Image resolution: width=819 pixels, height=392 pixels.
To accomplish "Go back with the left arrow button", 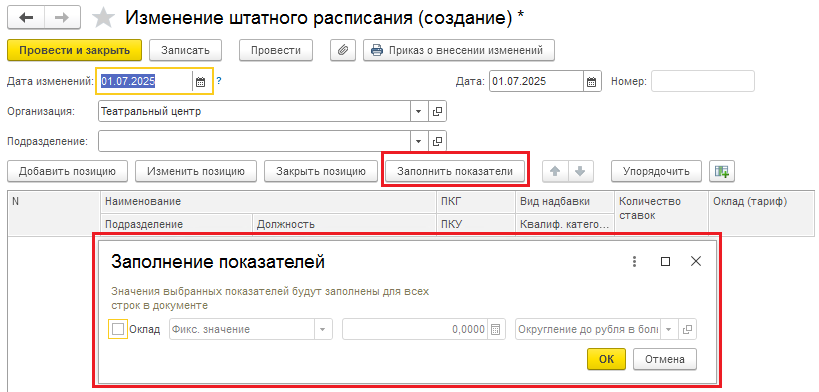I will 26,18.
